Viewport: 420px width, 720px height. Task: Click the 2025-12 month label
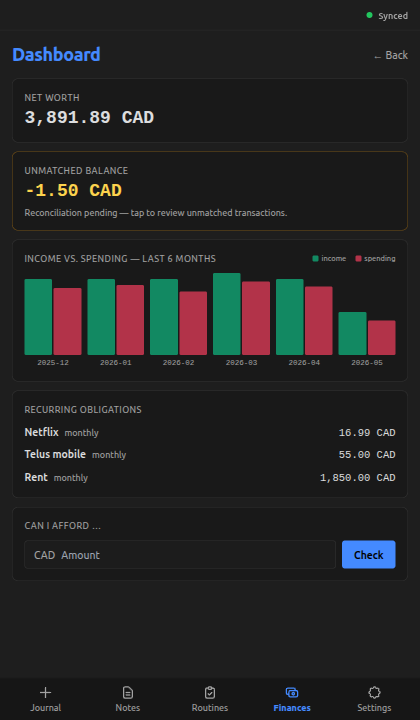(x=53, y=363)
